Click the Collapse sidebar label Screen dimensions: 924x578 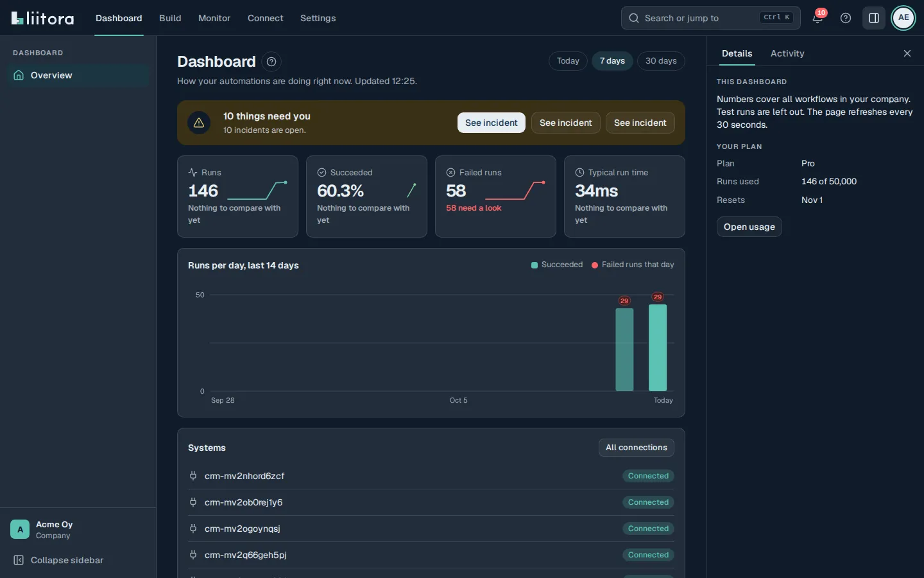(x=67, y=560)
